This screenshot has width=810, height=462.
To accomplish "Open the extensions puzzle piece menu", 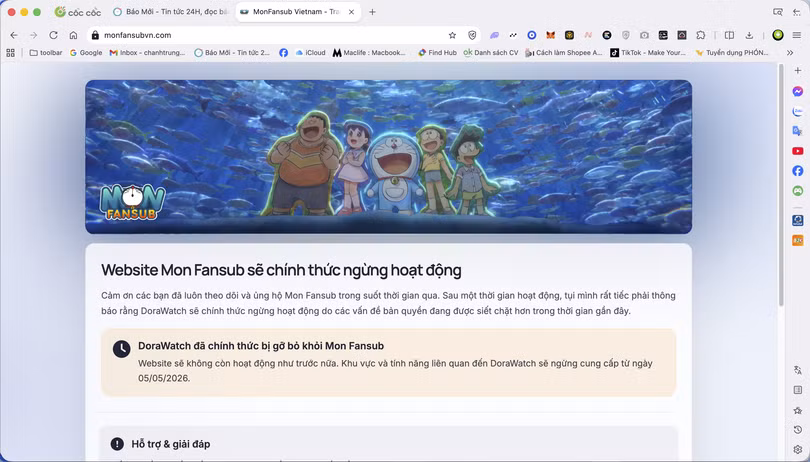I will (x=700, y=35).
